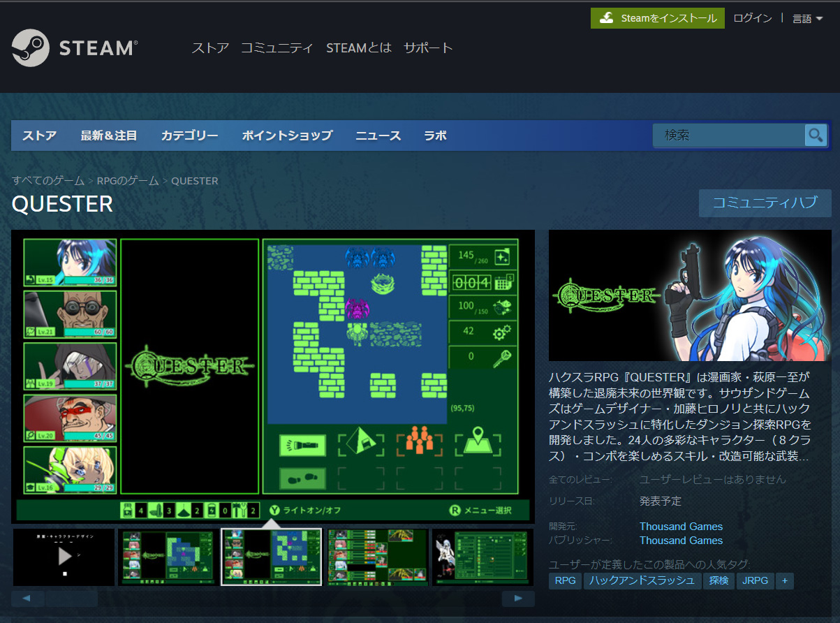The height and width of the screenshot is (623, 840).
Task: Click the left arrow on thumbnail strip
Action: click(x=27, y=599)
